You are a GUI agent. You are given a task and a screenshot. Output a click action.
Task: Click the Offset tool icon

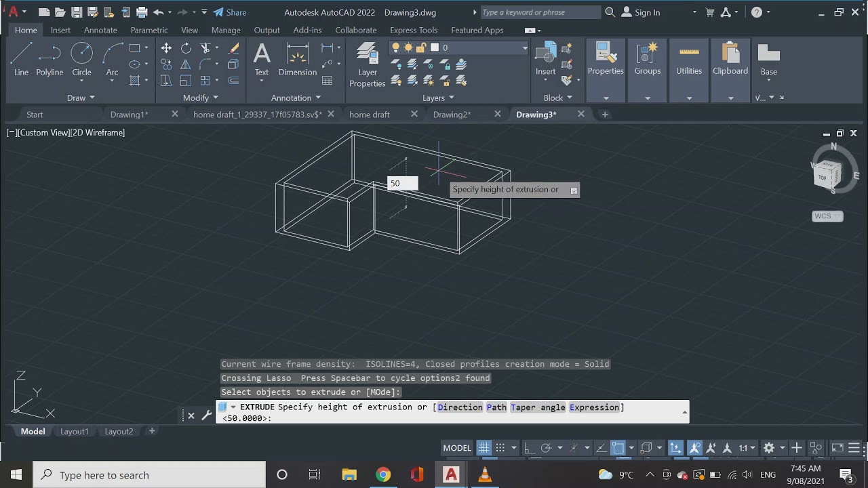click(x=234, y=81)
